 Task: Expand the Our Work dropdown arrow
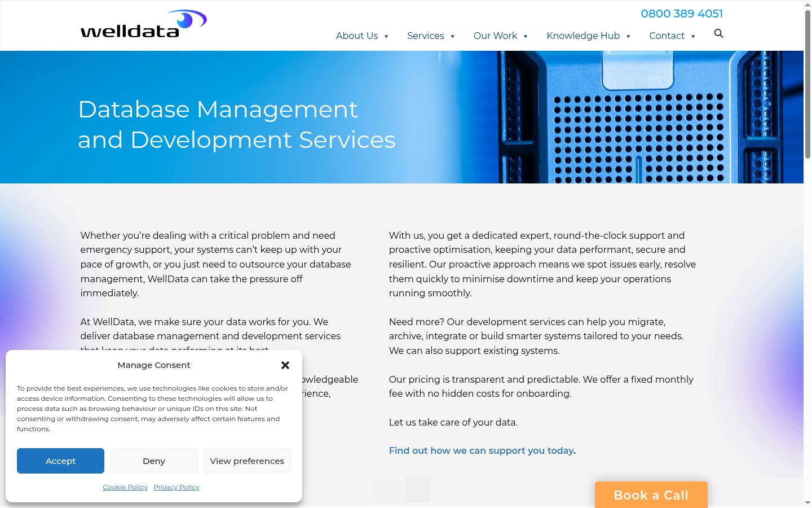tap(526, 36)
